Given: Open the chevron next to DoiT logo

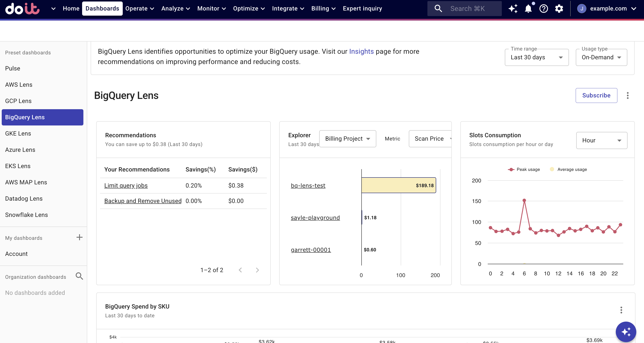Looking at the screenshot, I should click(53, 9).
